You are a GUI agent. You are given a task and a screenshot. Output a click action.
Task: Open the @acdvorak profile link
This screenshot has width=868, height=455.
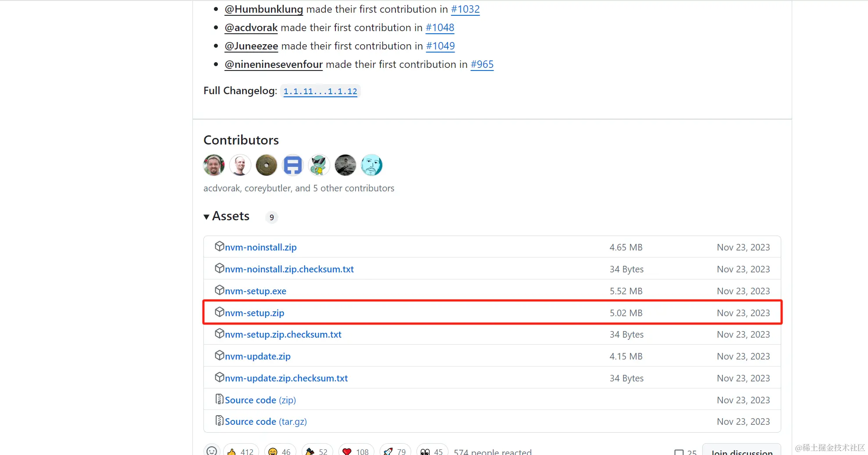click(x=251, y=28)
